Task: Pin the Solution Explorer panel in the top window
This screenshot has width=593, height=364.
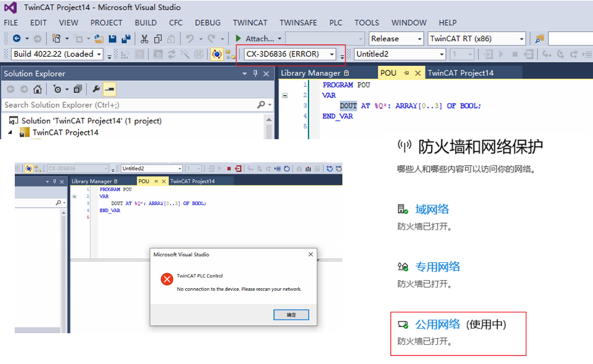Action: pos(256,73)
